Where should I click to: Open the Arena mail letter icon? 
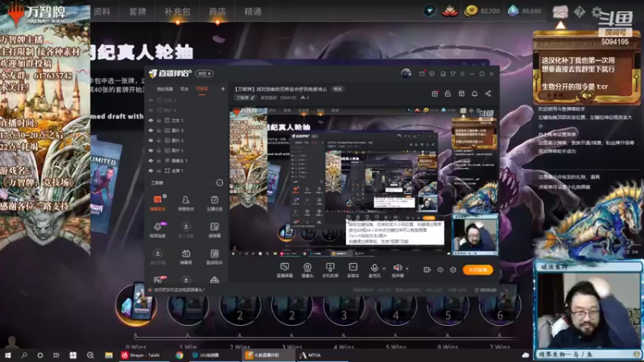pyautogui.click(x=559, y=11)
